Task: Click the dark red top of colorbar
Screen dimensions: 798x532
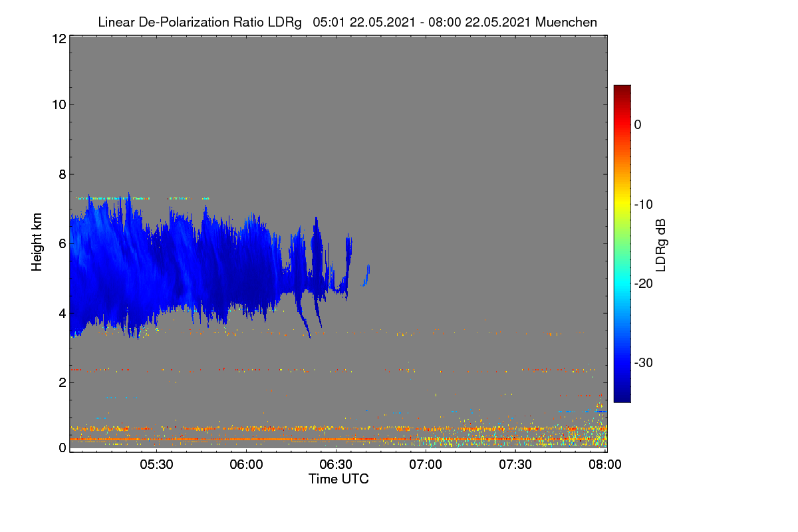Action: (x=622, y=90)
